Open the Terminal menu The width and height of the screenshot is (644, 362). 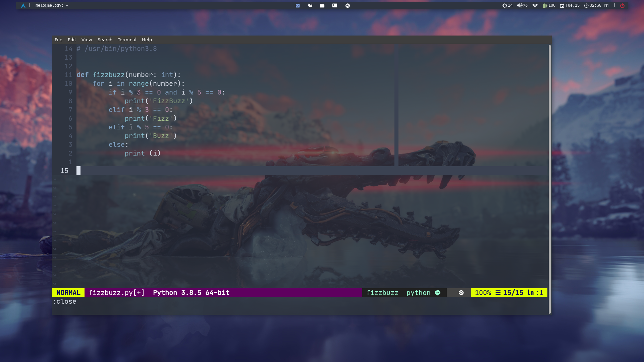tap(127, 40)
